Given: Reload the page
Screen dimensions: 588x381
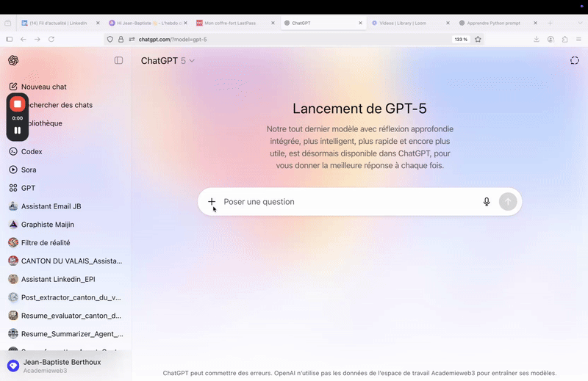Looking at the screenshot, I should 51,39.
